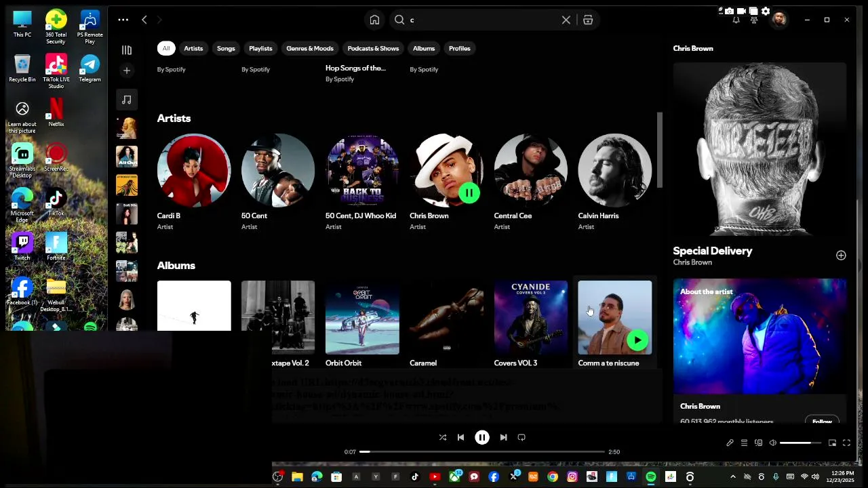
Task: Pause Chris Brown from artist card
Action: (x=469, y=192)
